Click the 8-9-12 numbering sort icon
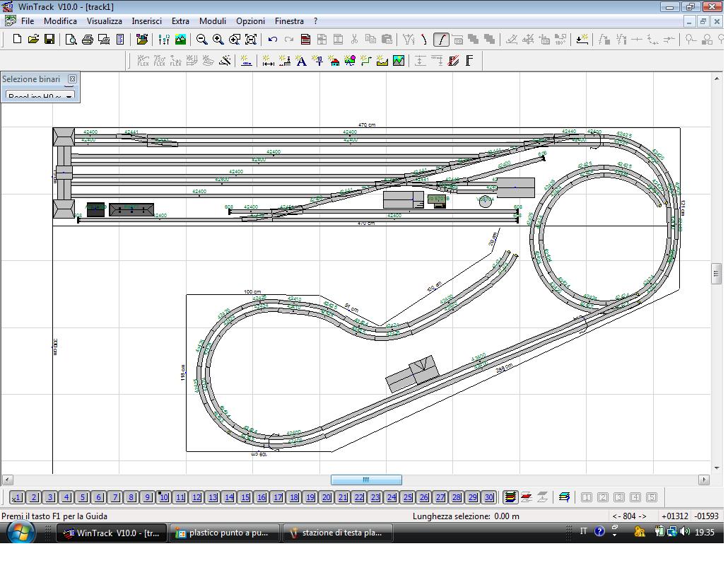This screenshot has width=728, height=580. pos(164,39)
